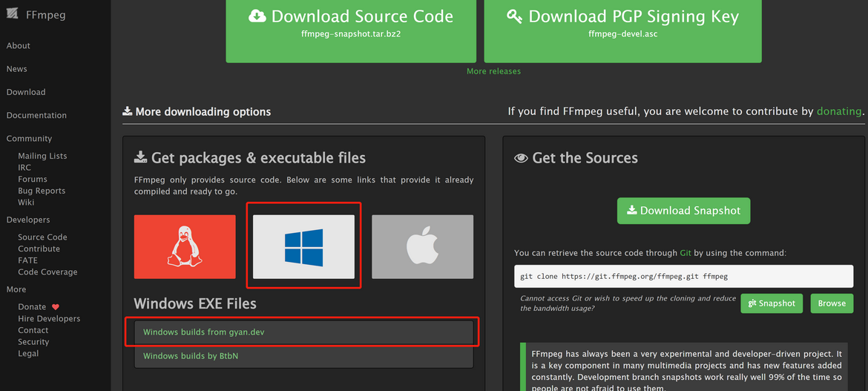The width and height of the screenshot is (868, 391).
Task: Click the Git link in the retrieve sentence
Action: 686,252
